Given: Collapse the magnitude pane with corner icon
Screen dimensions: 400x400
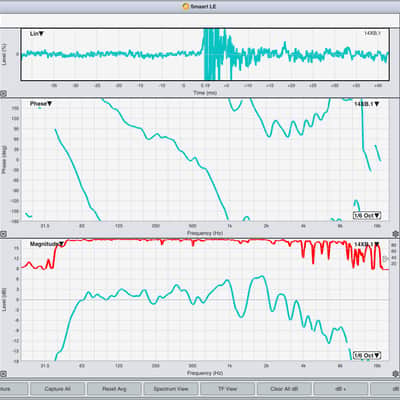Looking at the screenshot, I should [3, 374].
